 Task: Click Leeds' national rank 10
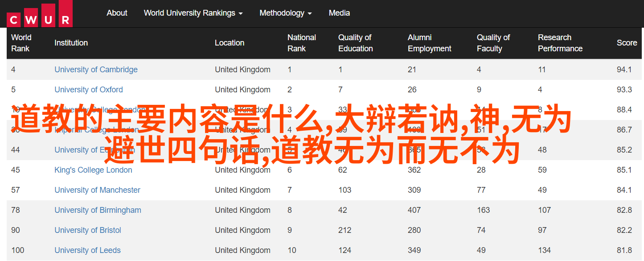tap(292, 250)
